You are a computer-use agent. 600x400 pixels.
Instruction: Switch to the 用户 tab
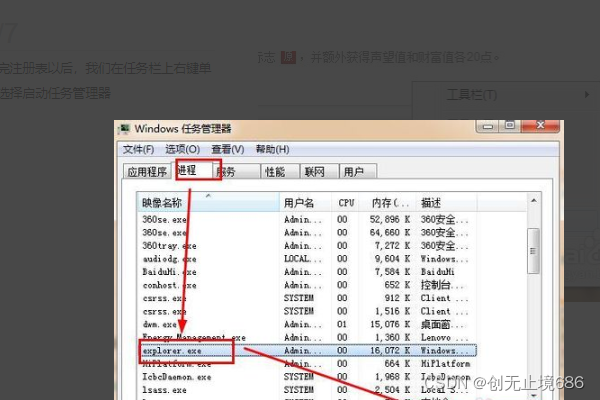click(358, 172)
